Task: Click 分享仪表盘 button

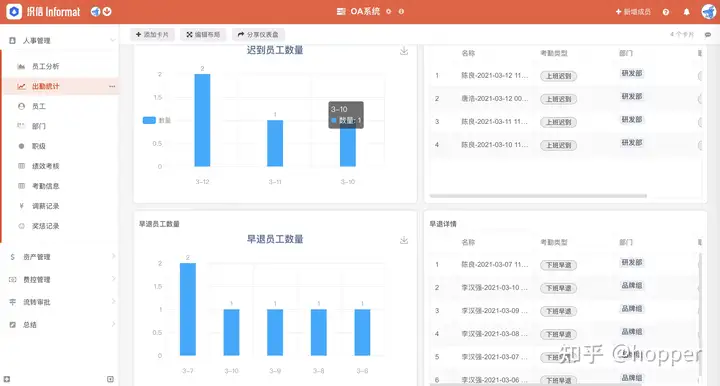Action: (x=258, y=34)
